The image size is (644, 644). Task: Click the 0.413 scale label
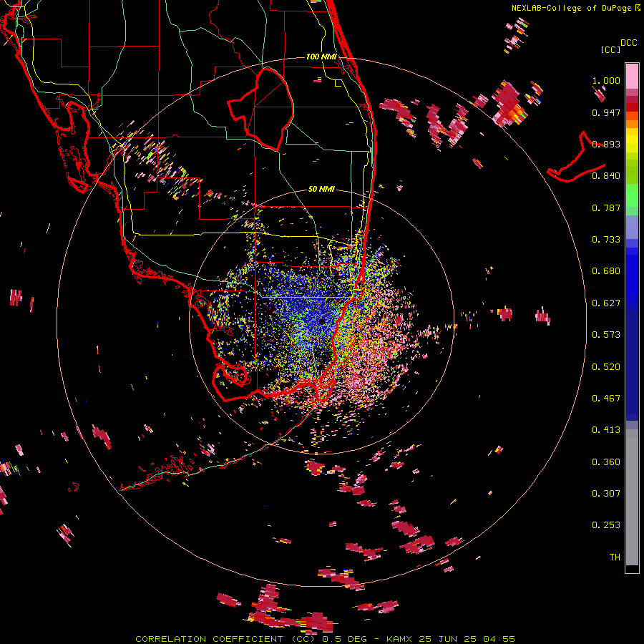[x=606, y=430]
